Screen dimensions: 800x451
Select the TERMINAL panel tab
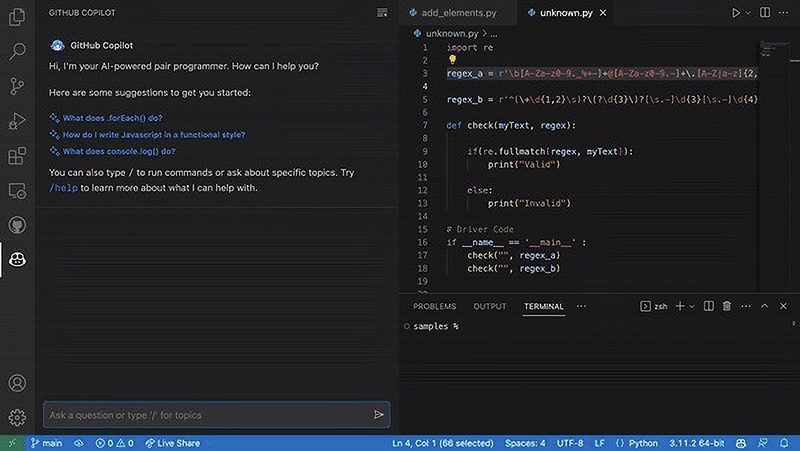coord(544,306)
